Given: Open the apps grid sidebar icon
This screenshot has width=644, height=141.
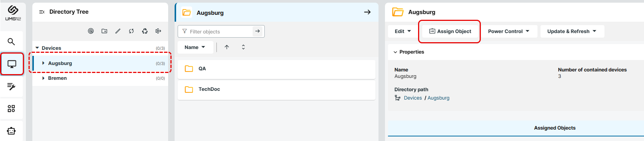Looking at the screenshot, I should [x=11, y=109].
